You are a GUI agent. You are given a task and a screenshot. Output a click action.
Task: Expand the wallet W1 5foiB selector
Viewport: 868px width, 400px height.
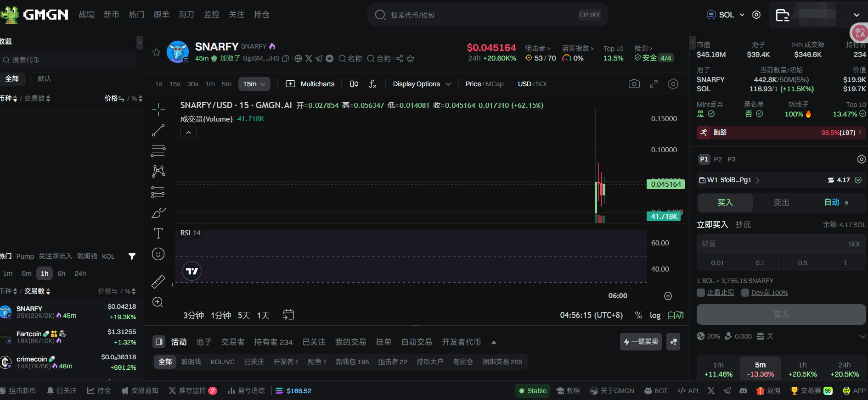click(729, 180)
